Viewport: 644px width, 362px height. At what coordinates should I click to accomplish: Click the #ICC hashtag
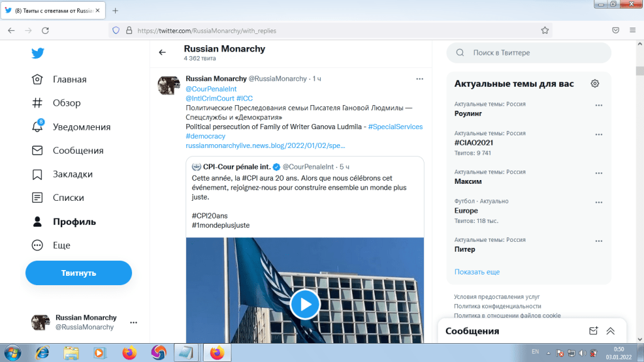coord(245,98)
